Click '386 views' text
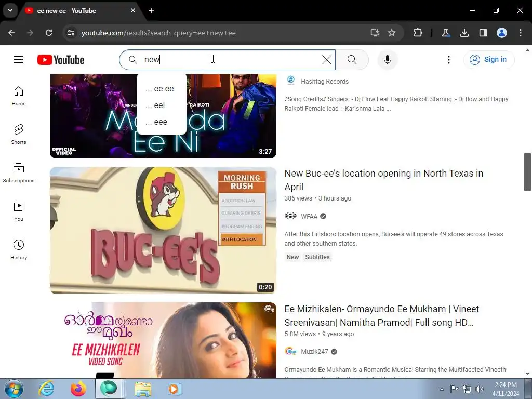This screenshot has height=399, width=532. 298,198
